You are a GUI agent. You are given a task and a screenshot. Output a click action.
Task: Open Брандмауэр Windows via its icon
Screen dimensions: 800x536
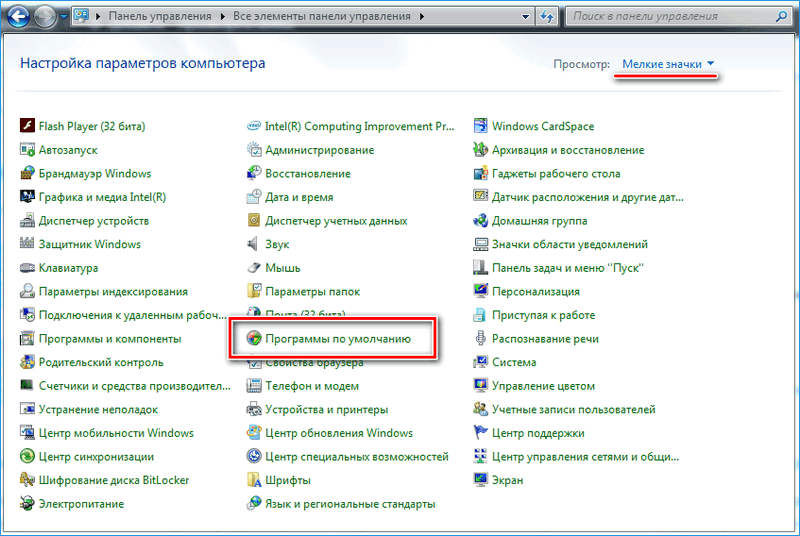[x=27, y=173]
